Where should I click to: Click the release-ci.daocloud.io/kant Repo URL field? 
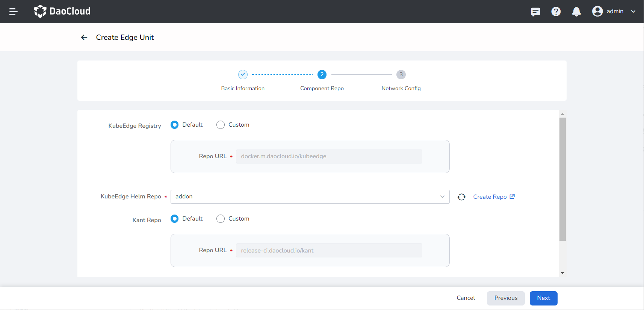coord(329,250)
